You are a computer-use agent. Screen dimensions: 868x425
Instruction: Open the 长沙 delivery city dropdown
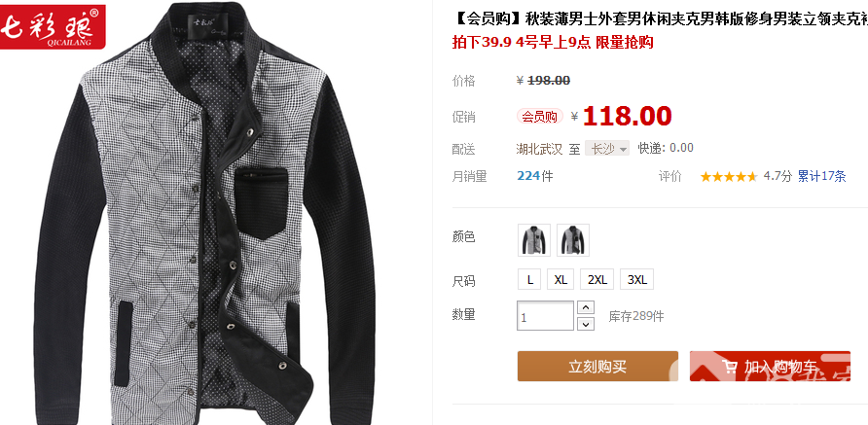607,148
